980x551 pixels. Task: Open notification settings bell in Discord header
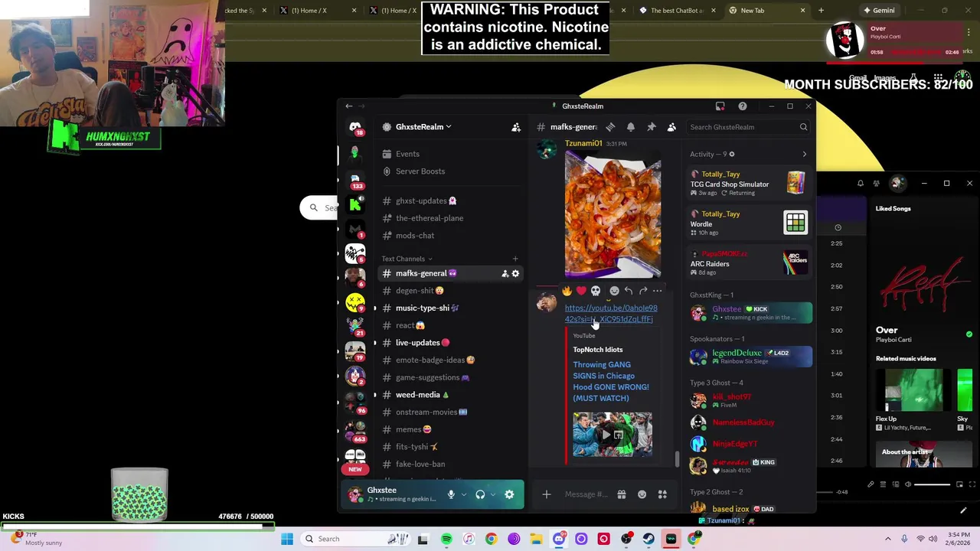point(630,127)
